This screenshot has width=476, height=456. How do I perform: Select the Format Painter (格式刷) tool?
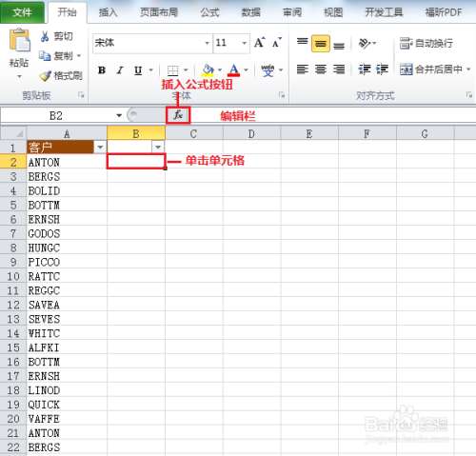pyautogui.click(x=61, y=75)
